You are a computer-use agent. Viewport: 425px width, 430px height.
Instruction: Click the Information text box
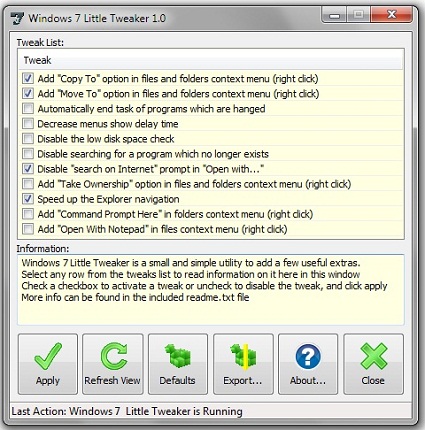coord(211,290)
